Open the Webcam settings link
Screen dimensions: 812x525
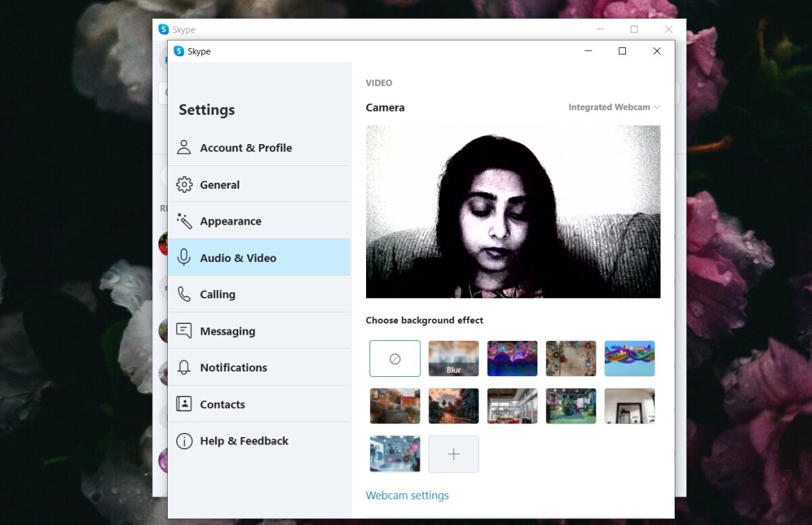[407, 495]
